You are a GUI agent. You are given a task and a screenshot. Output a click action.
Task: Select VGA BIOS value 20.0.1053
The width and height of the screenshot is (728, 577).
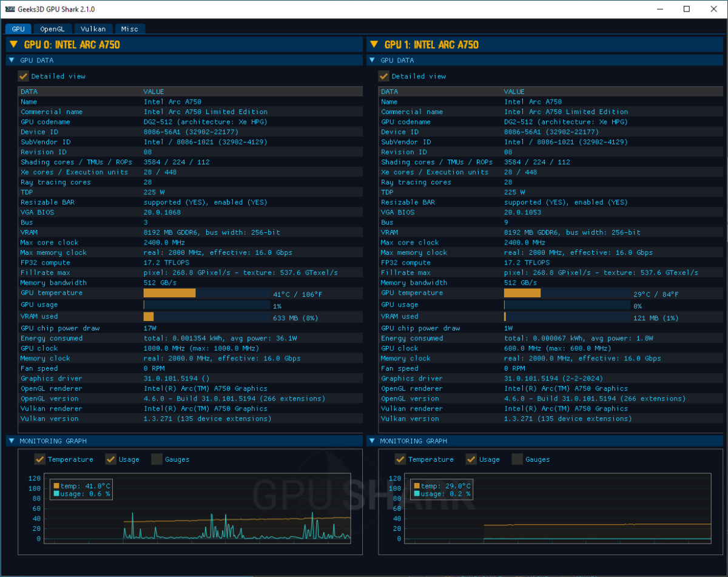pos(522,212)
